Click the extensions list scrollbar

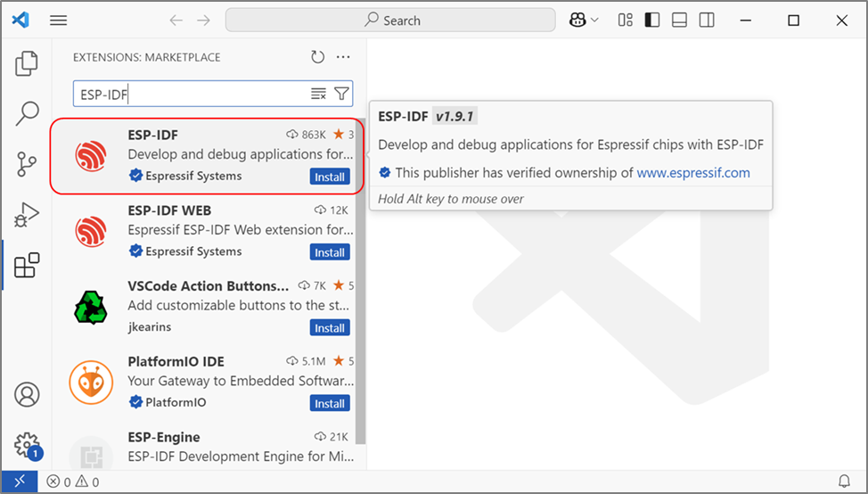coord(360,282)
